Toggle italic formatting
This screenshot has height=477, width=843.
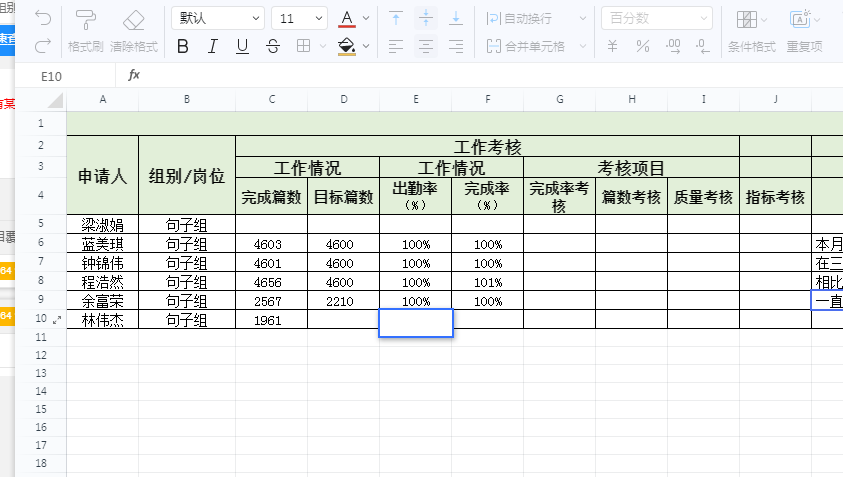[213, 47]
